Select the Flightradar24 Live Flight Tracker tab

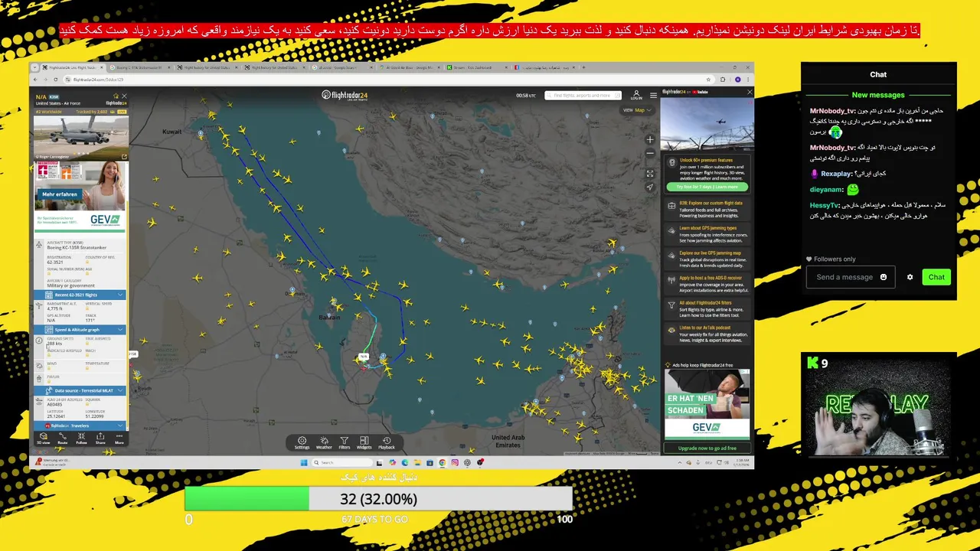pos(73,67)
